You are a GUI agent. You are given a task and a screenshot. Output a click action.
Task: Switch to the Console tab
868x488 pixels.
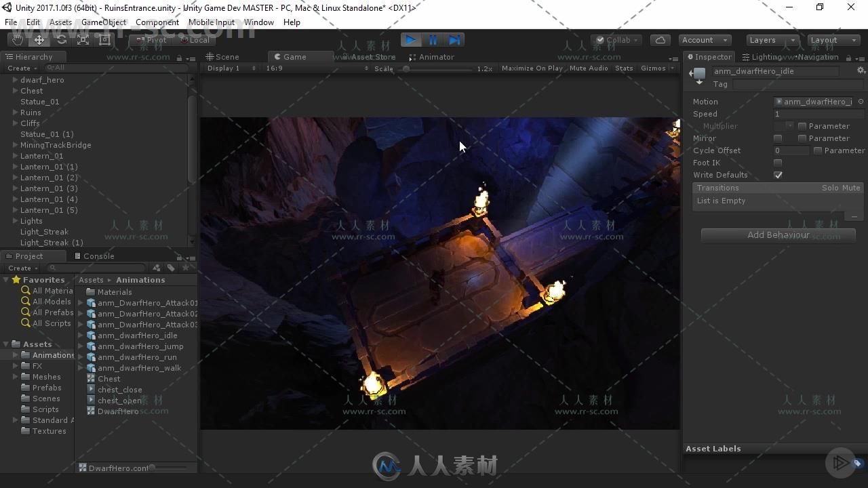(94, 256)
